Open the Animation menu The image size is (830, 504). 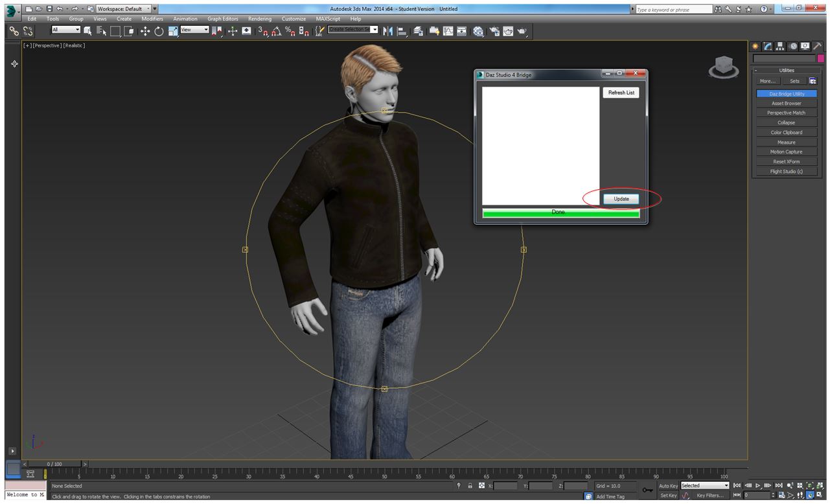point(185,19)
